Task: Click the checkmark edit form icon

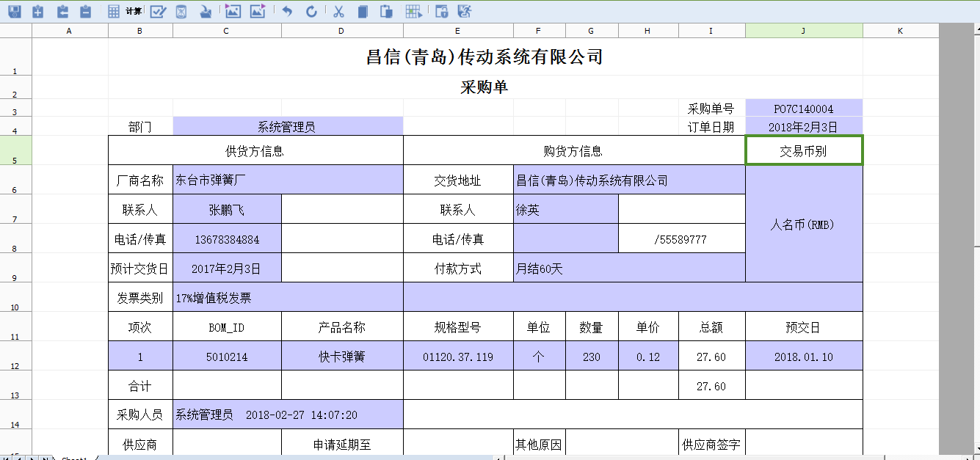Action: (158, 11)
